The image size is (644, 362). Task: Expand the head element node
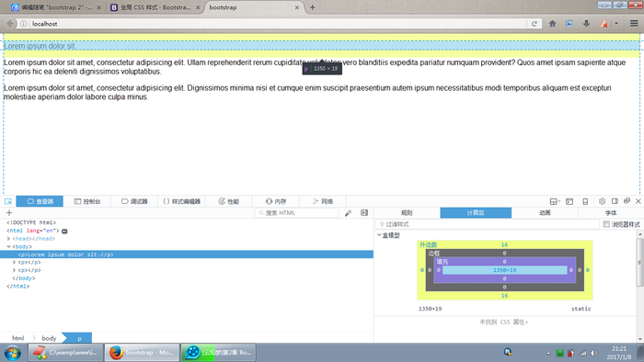tap(8, 239)
